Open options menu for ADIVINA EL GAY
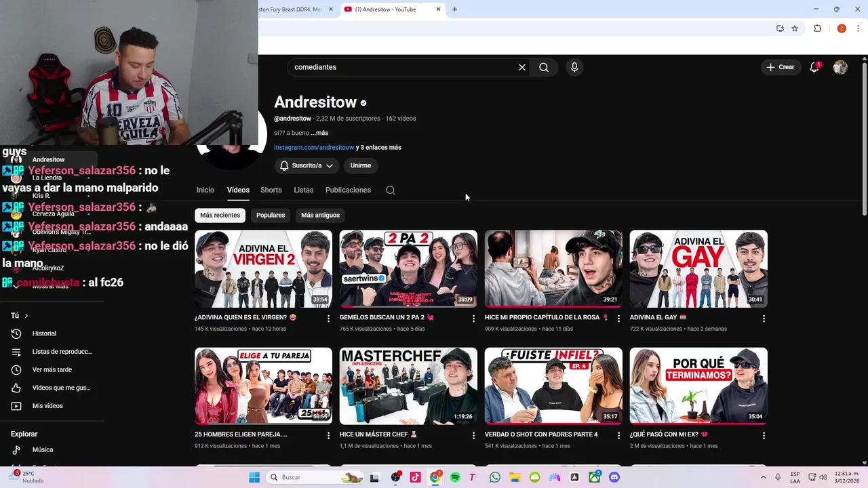868x488 pixels. pyautogui.click(x=764, y=319)
